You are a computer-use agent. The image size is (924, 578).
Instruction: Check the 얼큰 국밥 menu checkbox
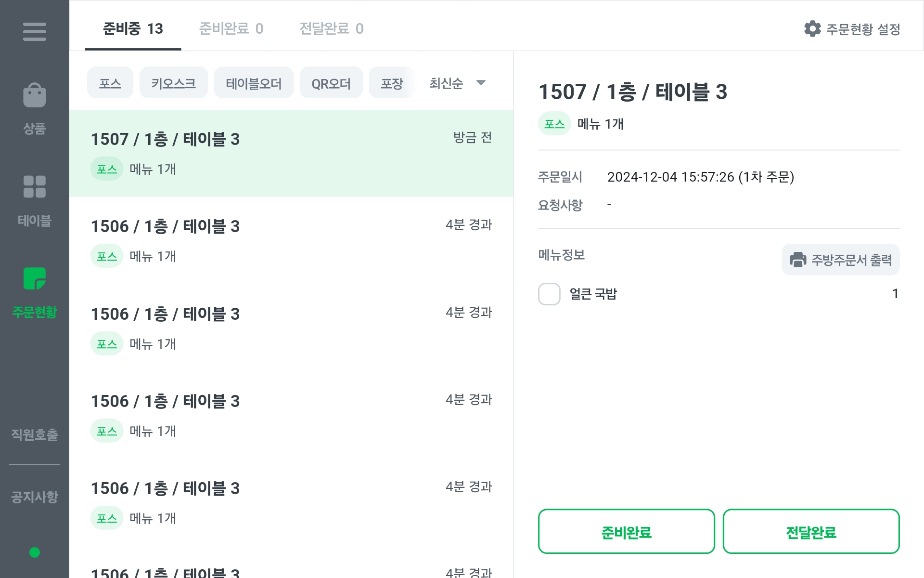point(549,294)
